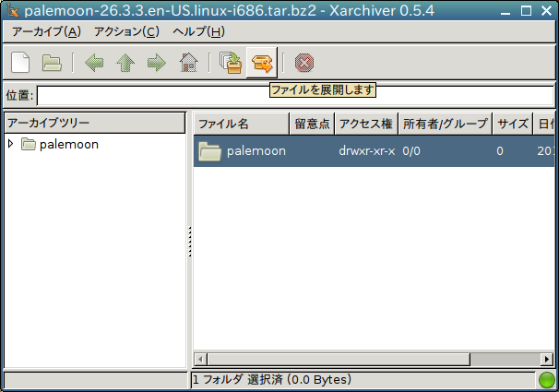Maximize the Xarchiver window
The image size is (559, 392).
click(x=526, y=11)
